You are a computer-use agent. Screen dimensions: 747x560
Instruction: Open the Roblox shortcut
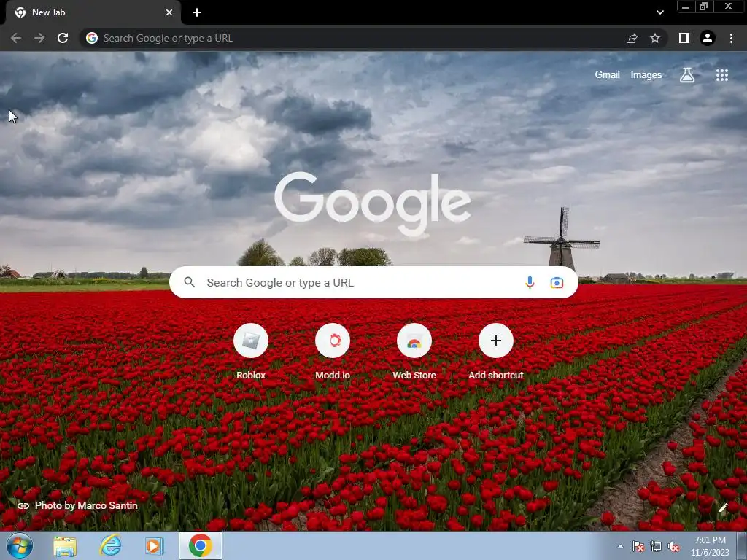[x=251, y=351]
